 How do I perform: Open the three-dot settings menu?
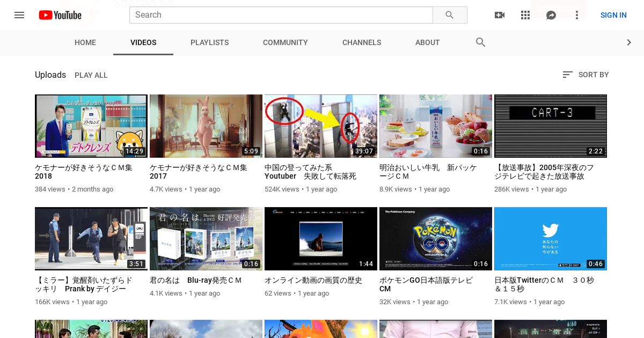(x=577, y=15)
